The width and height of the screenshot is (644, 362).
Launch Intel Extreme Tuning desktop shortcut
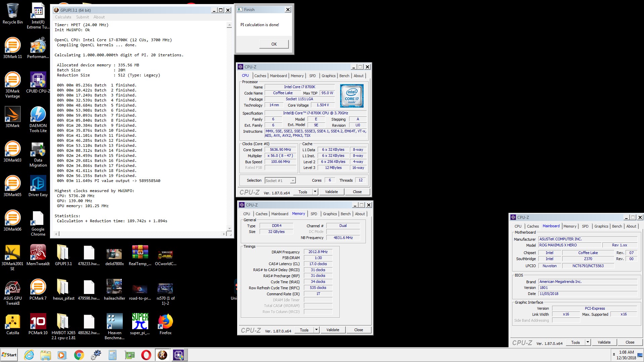tap(38, 16)
